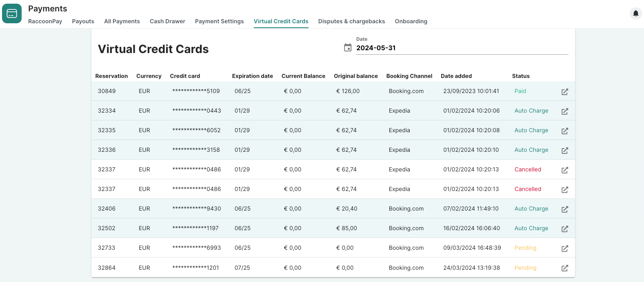Click Auto Charge status for reservation 32502

531,228
